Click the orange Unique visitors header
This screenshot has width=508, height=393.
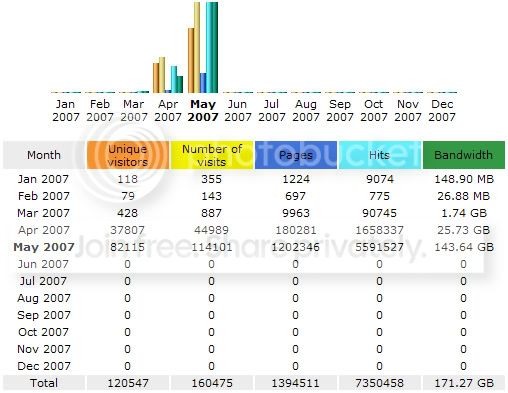pos(128,155)
